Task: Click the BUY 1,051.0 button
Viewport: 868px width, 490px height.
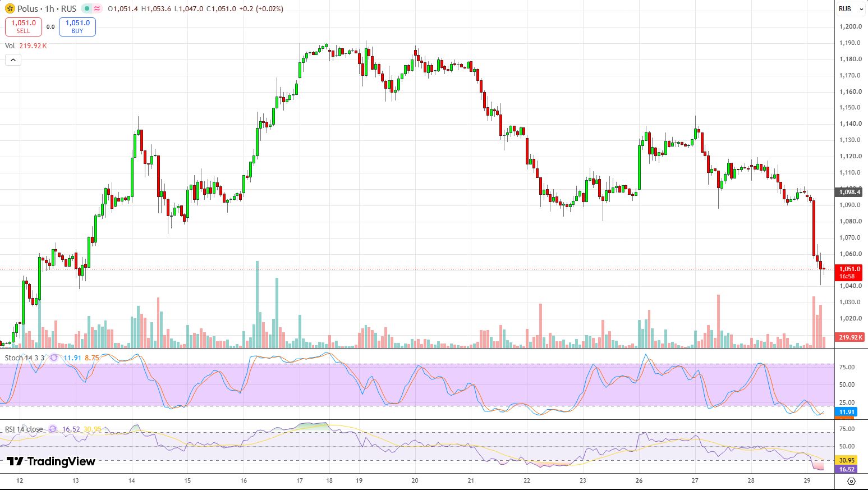Action: click(x=77, y=26)
